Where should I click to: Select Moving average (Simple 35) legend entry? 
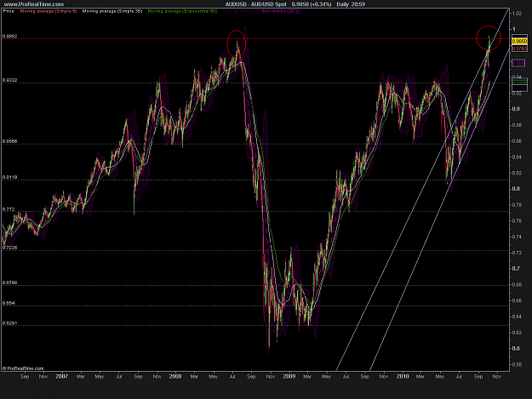[112, 11]
